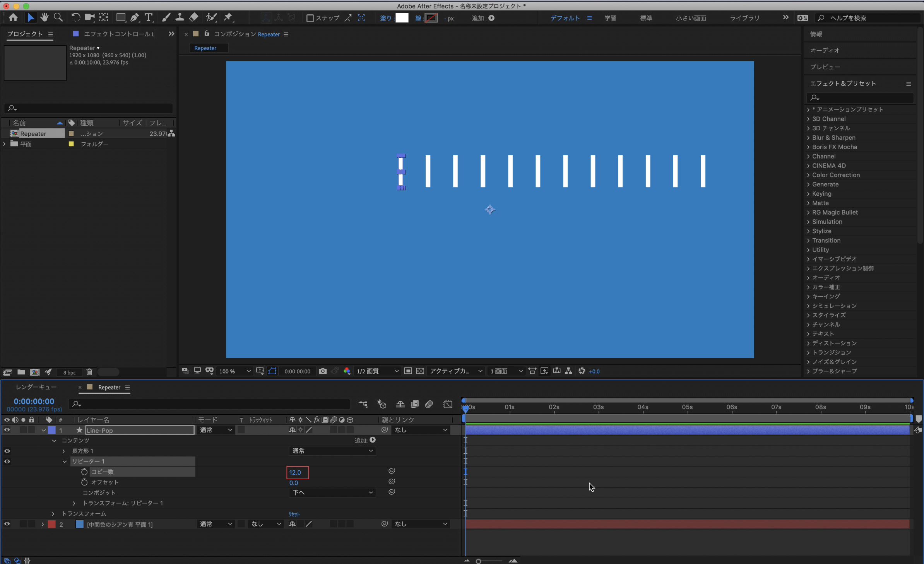The image size is (924, 564).
Task: Select the Puppet Pin tool
Action: pos(228,17)
